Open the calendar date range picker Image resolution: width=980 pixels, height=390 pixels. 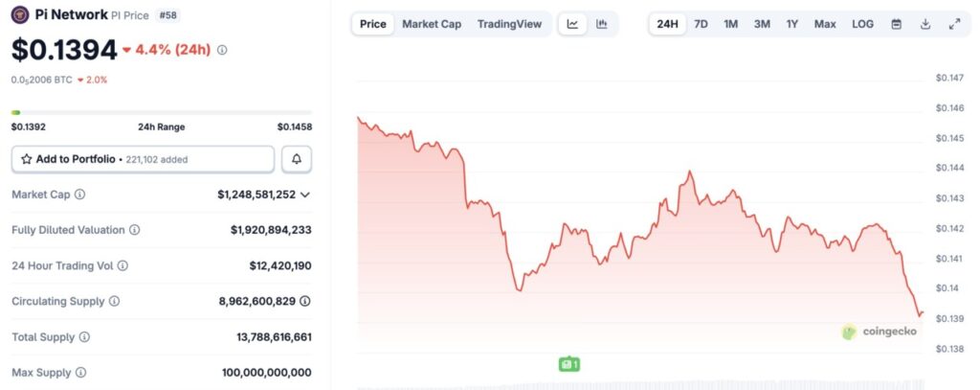point(896,24)
